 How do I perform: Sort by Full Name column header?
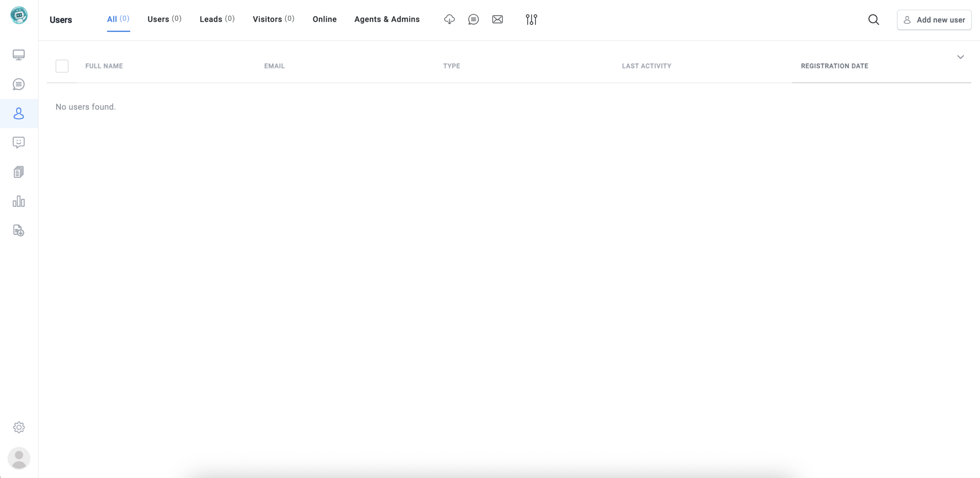tap(104, 66)
